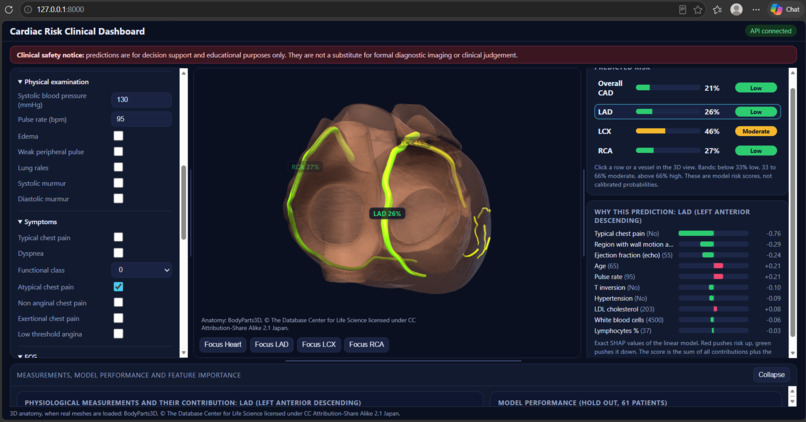Open browser settings and more menu
The image size is (806, 422).
coord(756,9)
